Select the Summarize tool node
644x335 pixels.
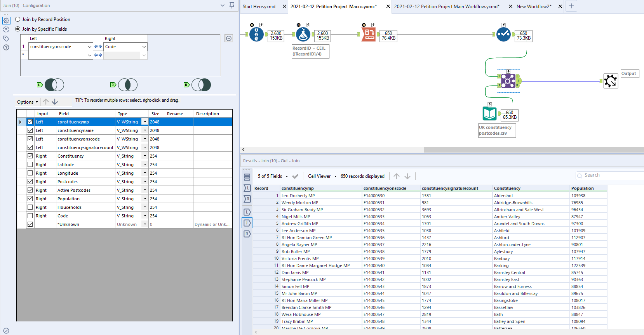tap(369, 35)
